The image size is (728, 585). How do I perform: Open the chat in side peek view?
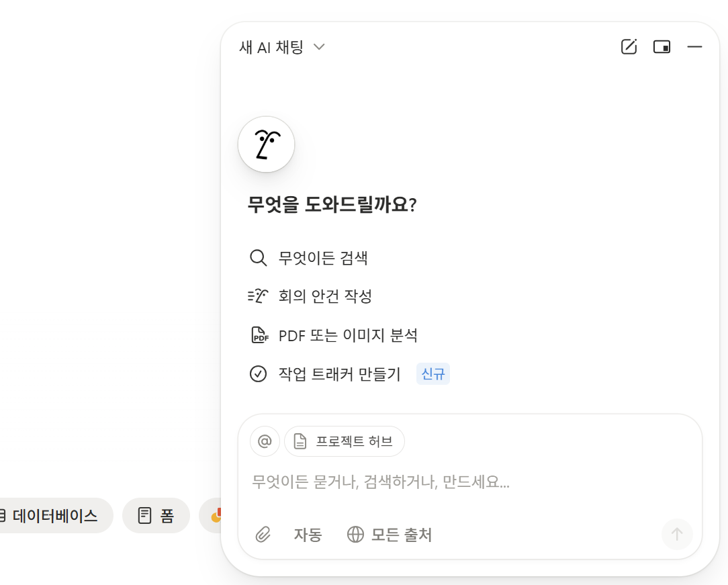pos(662,46)
